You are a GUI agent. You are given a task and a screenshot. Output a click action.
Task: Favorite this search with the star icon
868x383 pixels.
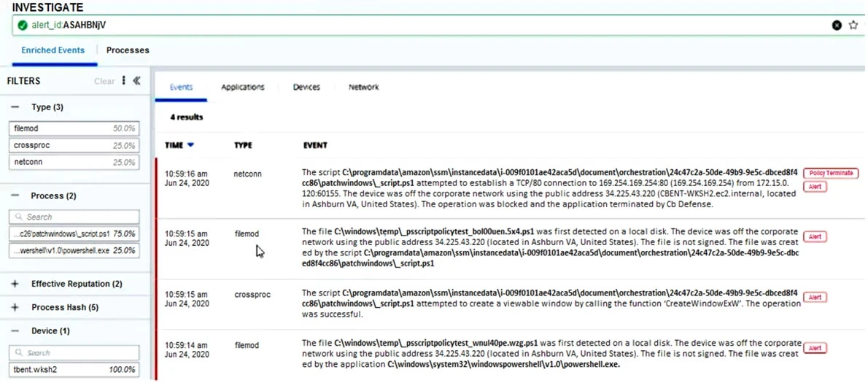(853, 25)
